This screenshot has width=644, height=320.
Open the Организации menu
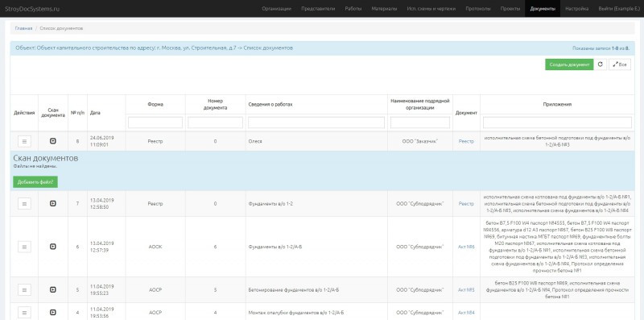click(x=277, y=9)
